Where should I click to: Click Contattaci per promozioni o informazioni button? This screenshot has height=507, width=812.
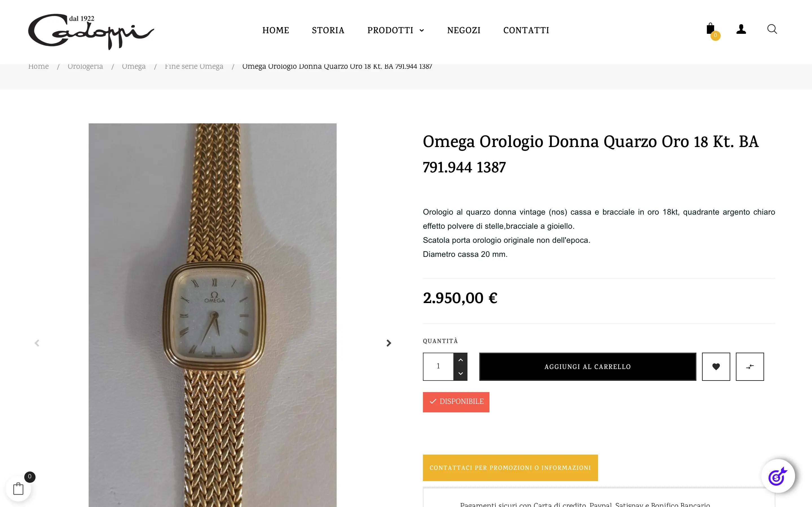click(510, 468)
